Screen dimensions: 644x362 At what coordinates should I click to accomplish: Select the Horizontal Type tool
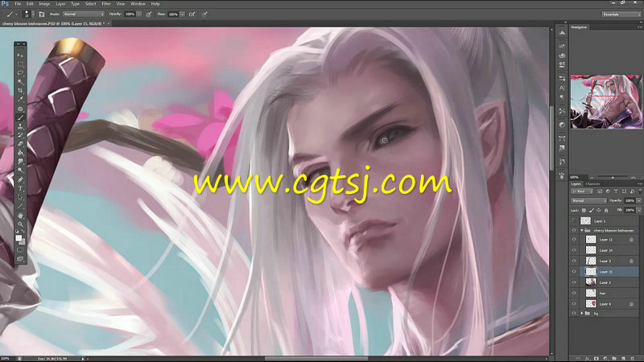[x=20, y=188]
